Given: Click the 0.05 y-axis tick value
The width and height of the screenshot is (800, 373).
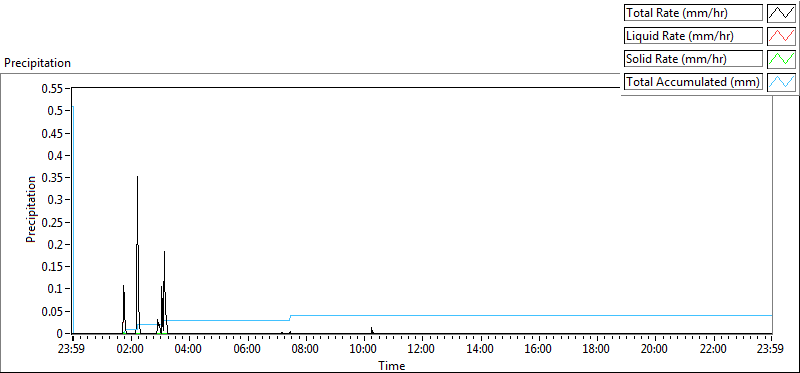Looking at the screenshot, I should pos(54,311).
